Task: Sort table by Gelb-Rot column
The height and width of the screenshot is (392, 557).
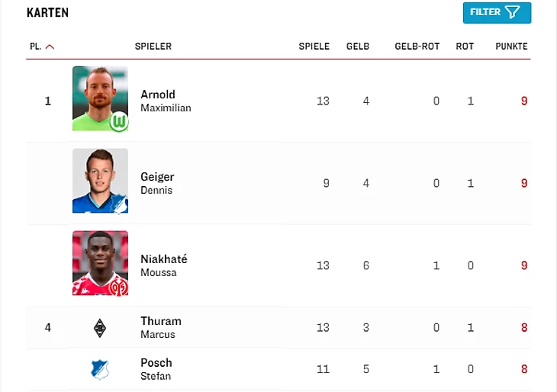Action: click(x=417, y=47)
